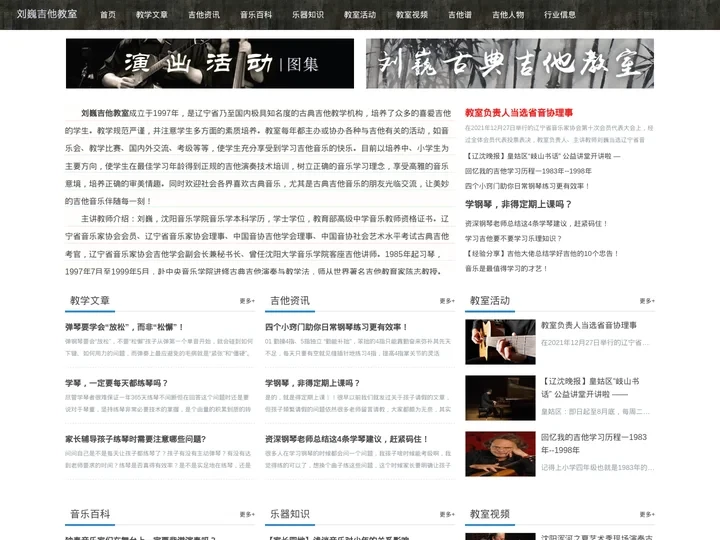
Task: Open 教室活动 title 教室负责人当选省音协理事
Action: pos(589,325)
